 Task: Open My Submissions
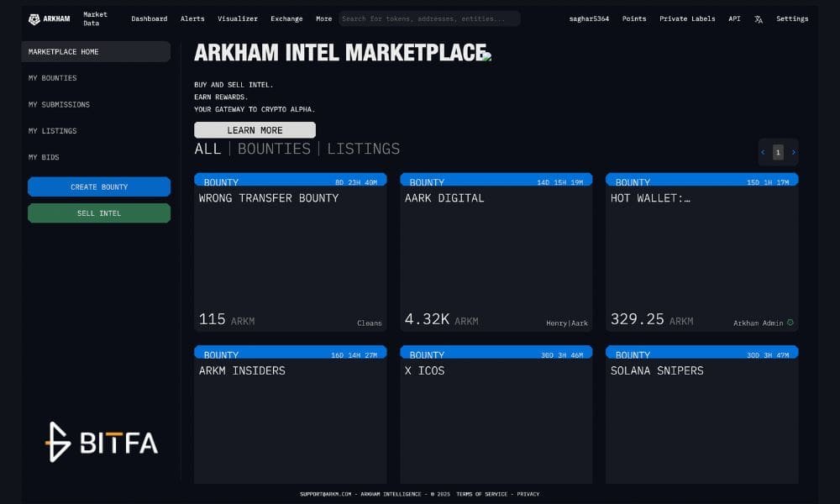59,104
